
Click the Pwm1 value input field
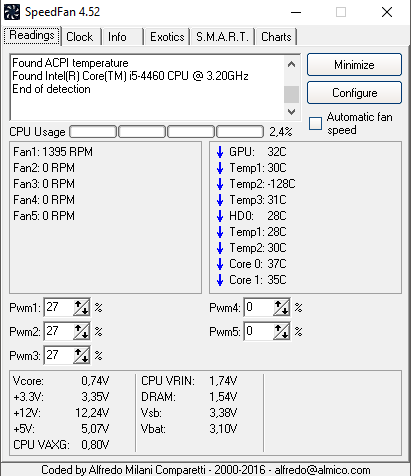point(59,307)
